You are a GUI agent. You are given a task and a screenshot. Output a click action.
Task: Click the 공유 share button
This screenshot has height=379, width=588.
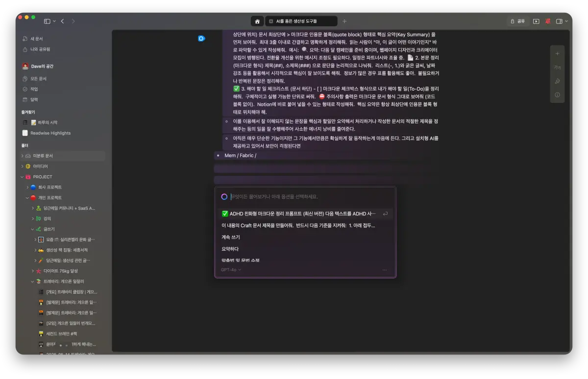click(x=518, y=22)
